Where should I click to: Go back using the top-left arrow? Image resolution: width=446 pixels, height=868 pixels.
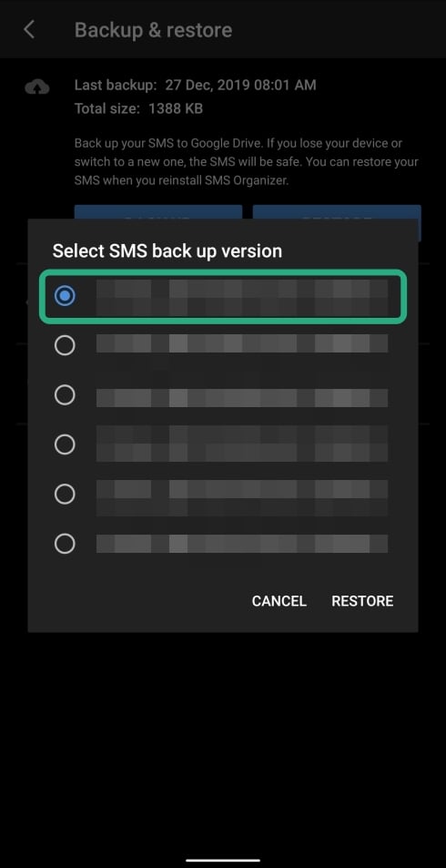pyautogui.click(x=29, y=30)
